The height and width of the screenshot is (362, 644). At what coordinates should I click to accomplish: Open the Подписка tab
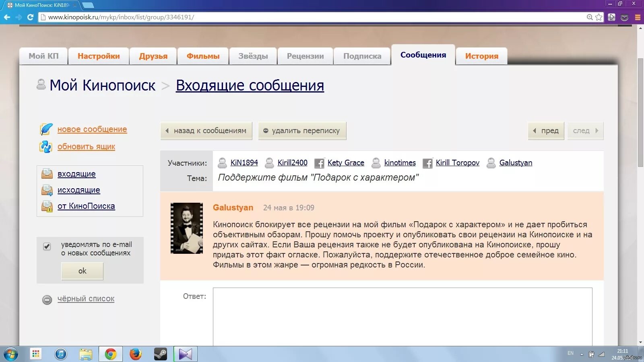coord(362,56)
